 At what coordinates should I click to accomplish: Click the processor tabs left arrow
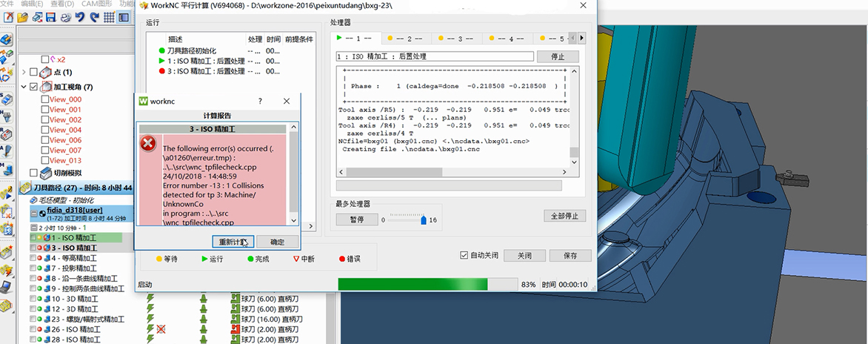click(573, 39)
